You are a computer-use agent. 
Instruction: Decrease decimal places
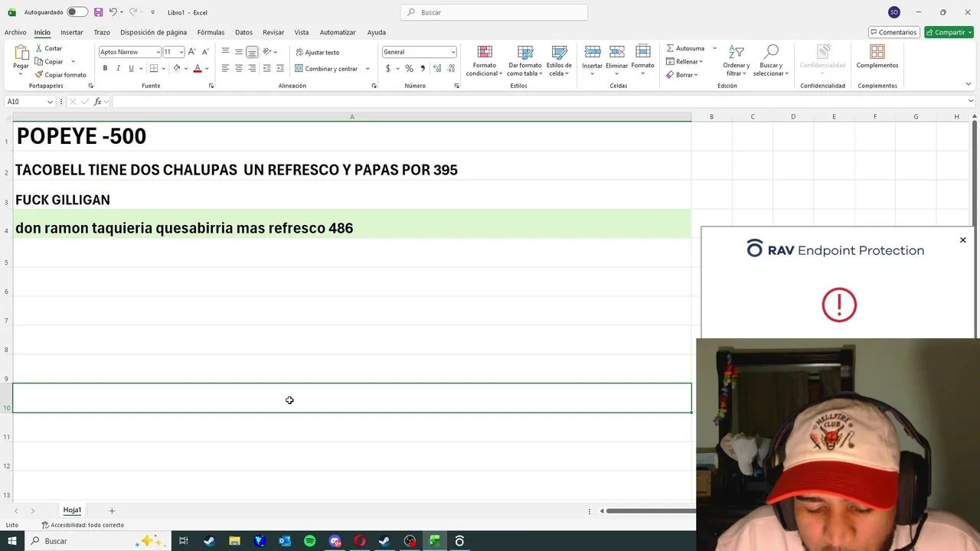point(451,68)
